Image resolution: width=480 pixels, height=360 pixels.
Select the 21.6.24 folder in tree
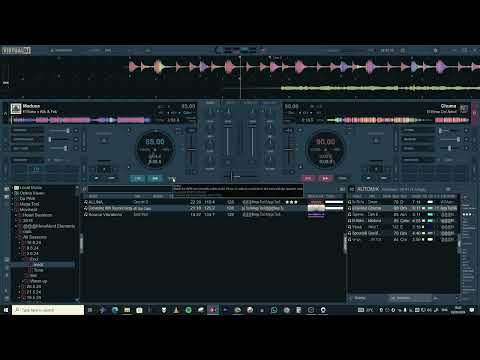tap(34, 292)
